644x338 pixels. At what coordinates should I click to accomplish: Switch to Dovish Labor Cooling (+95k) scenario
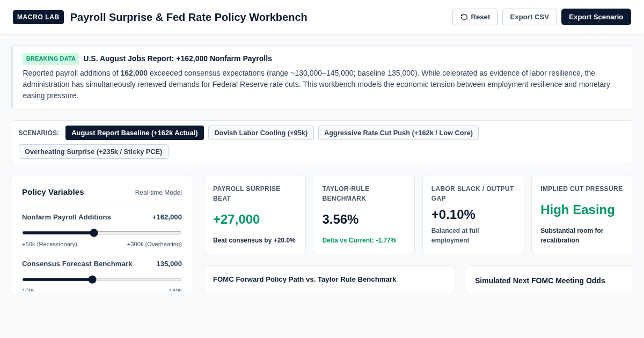click(261, 133)
